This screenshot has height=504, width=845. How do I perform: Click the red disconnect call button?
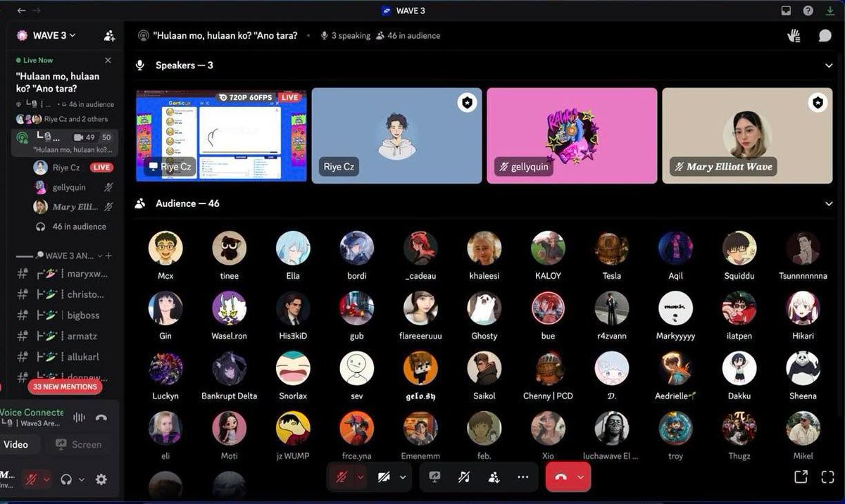[x=561, y=477]
